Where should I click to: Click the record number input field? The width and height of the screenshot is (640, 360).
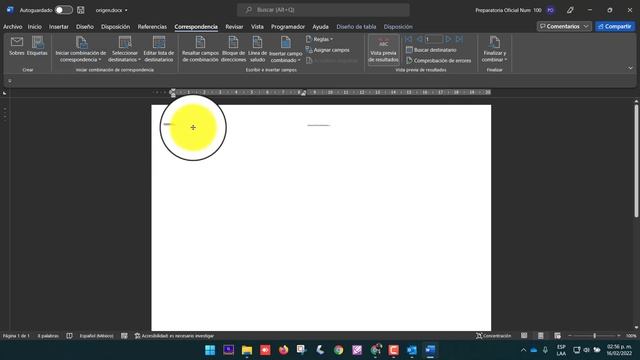coord(433,39)
